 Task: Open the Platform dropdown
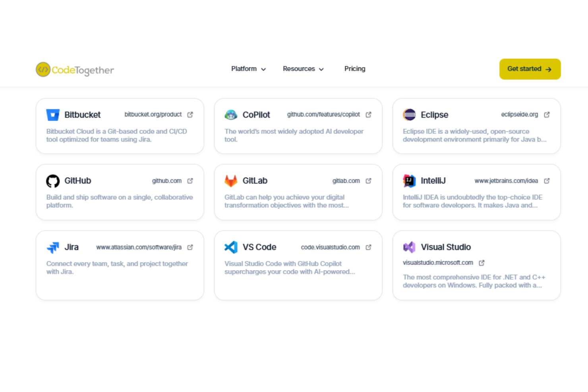(x=244, y=69)
